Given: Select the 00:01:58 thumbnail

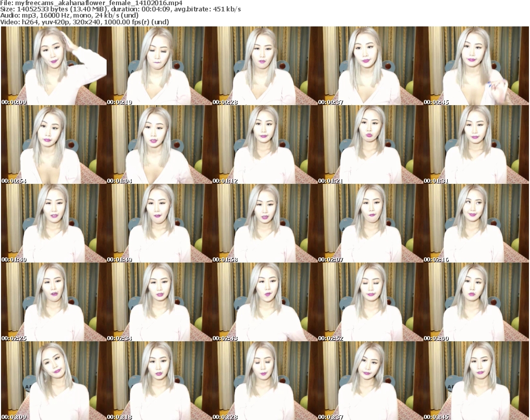Looking at the screenshot, I should 265,223.
